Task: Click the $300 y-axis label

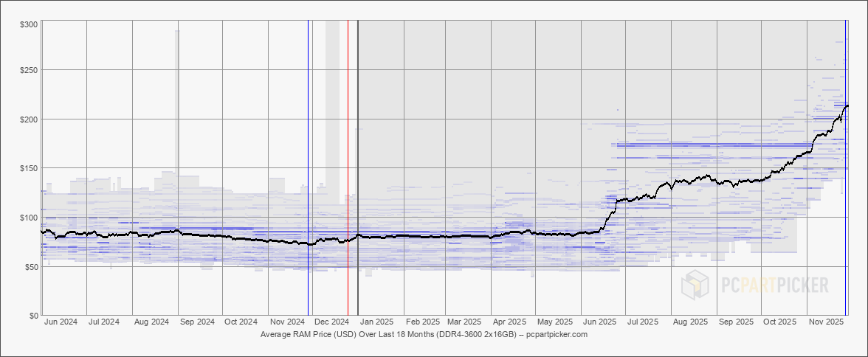Action: point(29,24)
